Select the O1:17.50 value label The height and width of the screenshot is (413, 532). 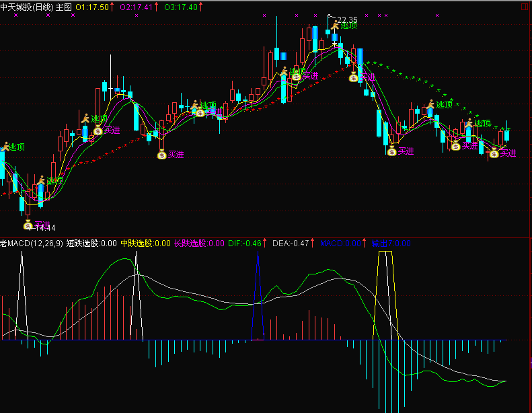[x=93, y=6]
